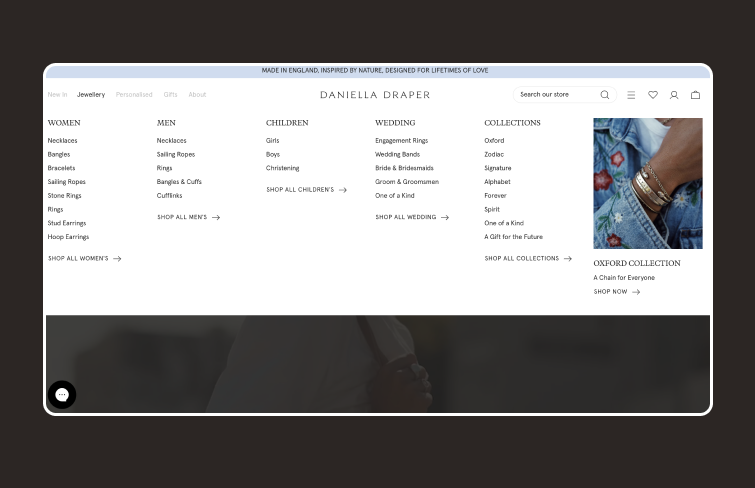Click 'A Chain for Everyone' text
This screenshot has height=488, width=755.
click(624, 278)
